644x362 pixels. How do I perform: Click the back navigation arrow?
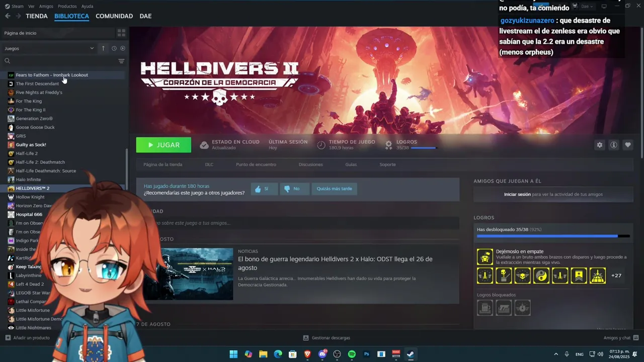click(8, 16)
